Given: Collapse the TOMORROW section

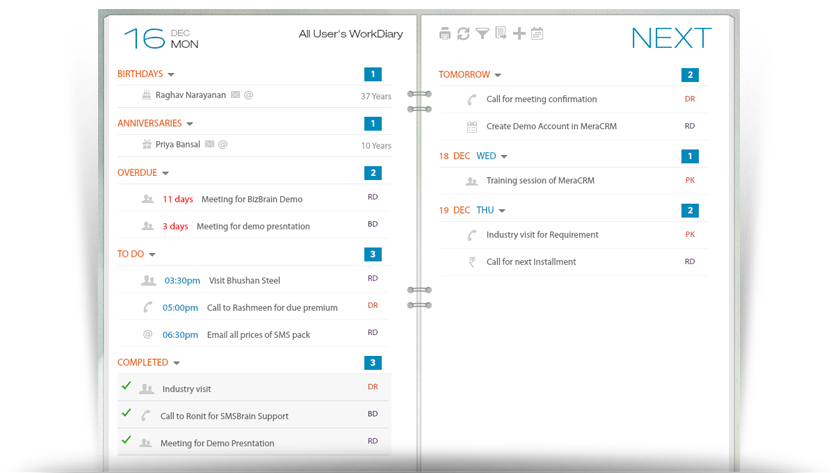Looking at the screenshot, I should pos(498,75).
